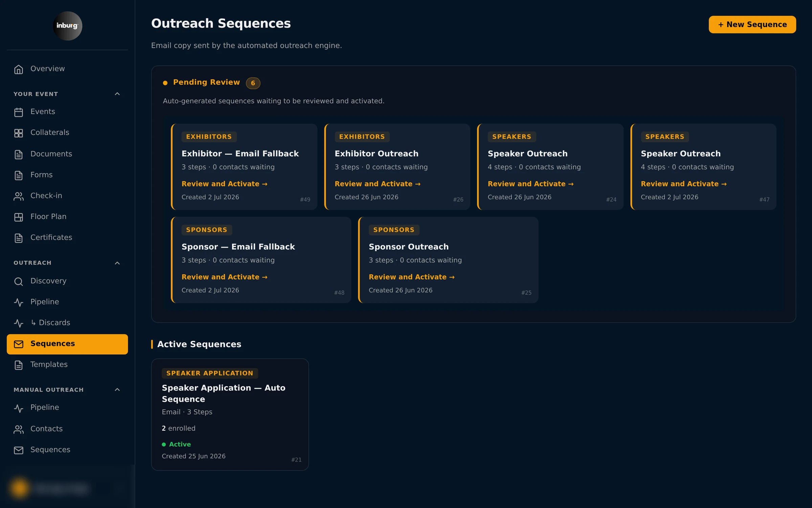The height and width of the screenshot is (508, 812).
Task: Review and Activate Sponsor — Email Fallback
Action: (x=224, y=277)
